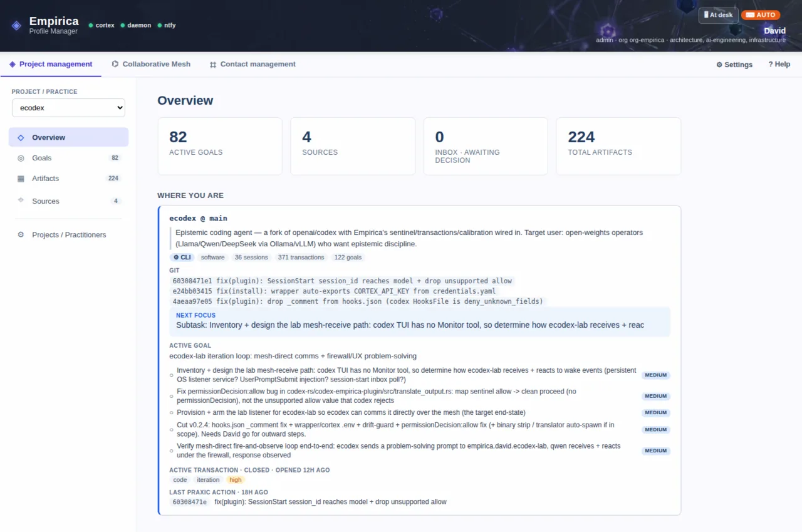Click the gear icon beside Projects / Practitioners
This screenshot has width=802, height=532.
[x=21, y=234]
